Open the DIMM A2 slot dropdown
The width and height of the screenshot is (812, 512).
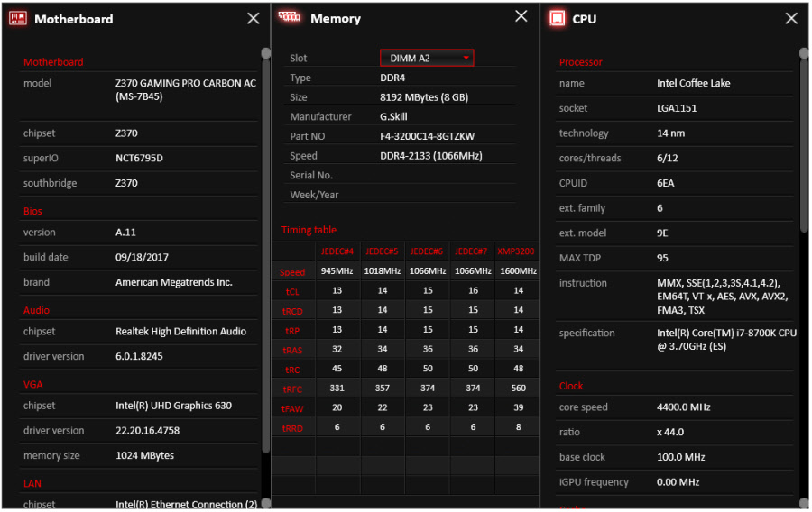coord(426,58)
